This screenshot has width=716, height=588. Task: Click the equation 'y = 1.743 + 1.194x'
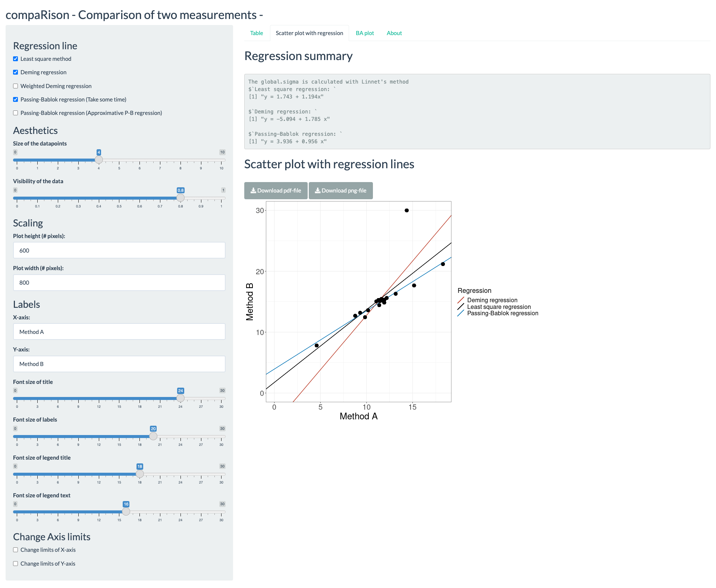292,97
